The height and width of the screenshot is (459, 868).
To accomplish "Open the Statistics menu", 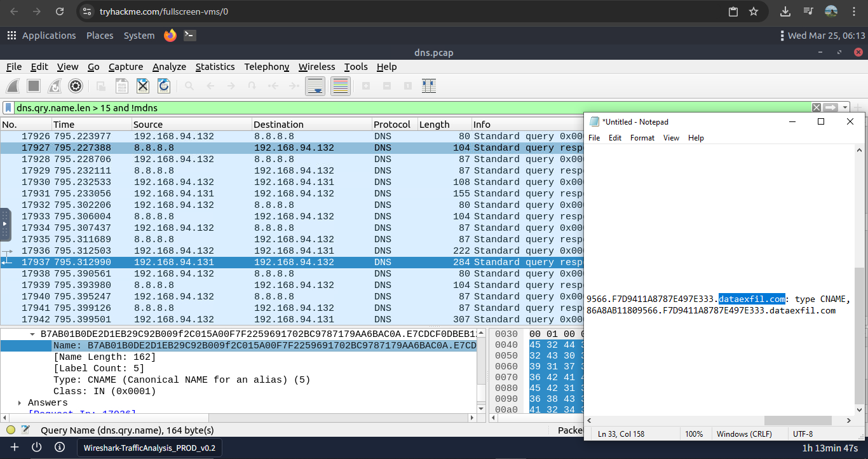I will pyautogui.click(x=215, y=67).
